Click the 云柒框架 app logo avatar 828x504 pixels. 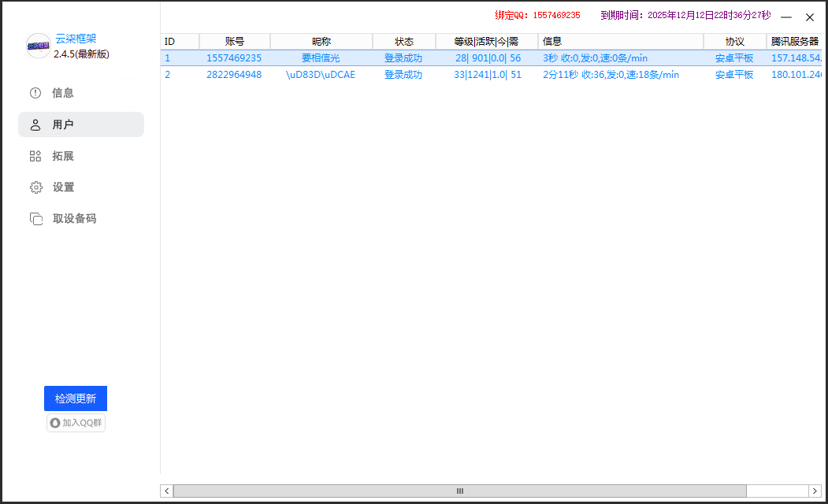coord(39,46)
